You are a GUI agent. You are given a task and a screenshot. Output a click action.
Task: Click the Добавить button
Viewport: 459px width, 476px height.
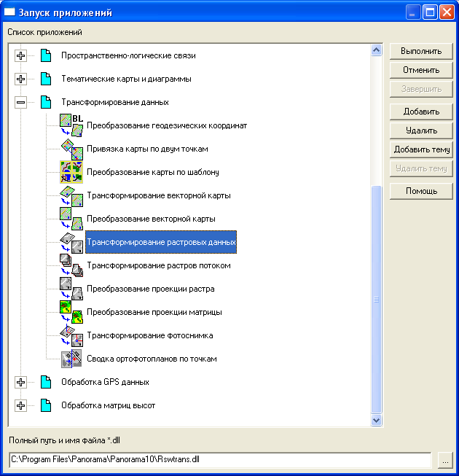click(x=421, y=112)
